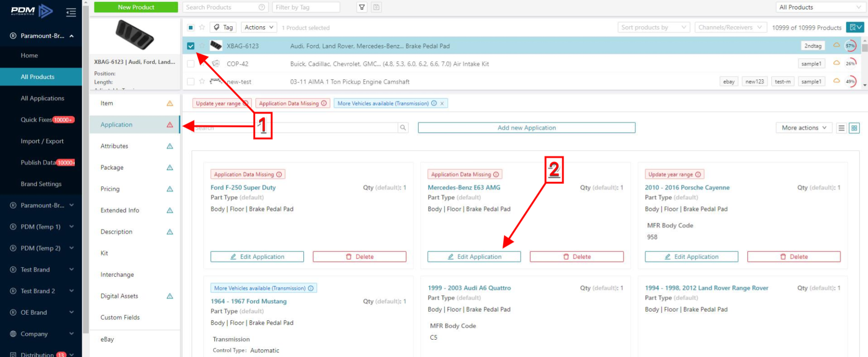The height and width of the screenshot is (357, 868).
Task: Open the Actions dropdown
Action: point(259,27)
